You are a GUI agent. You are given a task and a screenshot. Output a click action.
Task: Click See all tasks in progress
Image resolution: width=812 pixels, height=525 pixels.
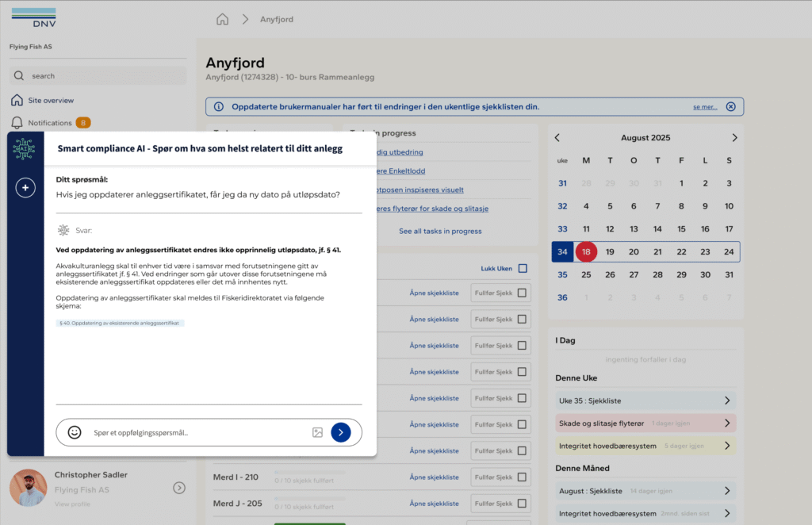pos(440,231)
